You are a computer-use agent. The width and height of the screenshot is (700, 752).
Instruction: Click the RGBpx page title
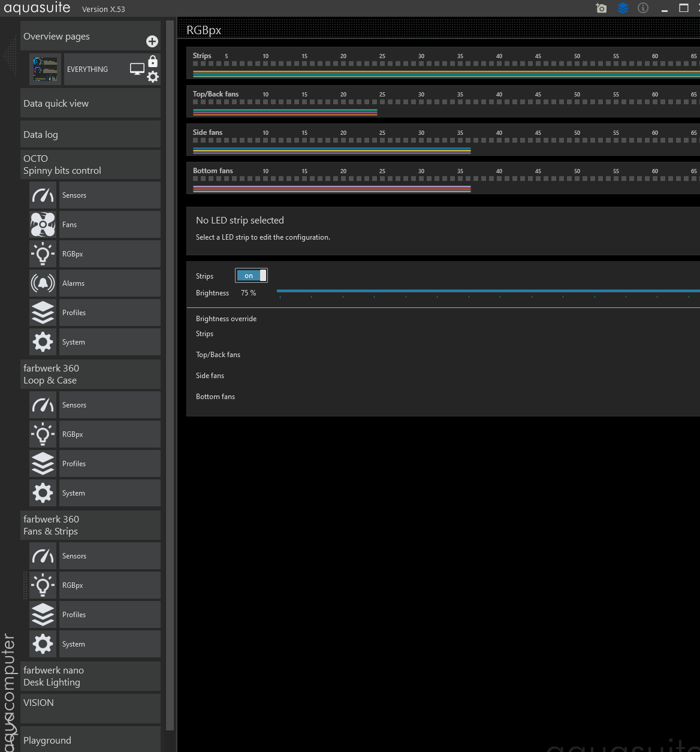pos(204,31)
